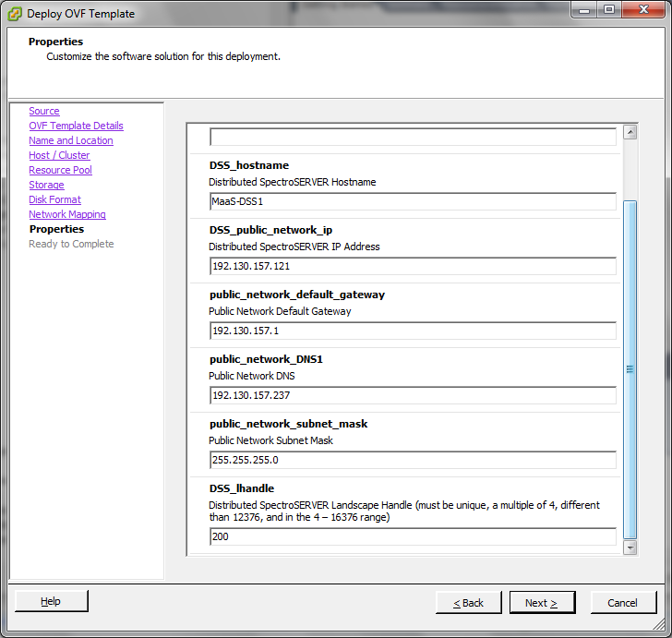The image size is (672, 638).
Task: Click the Properties page heading
Action: [55, 42]
